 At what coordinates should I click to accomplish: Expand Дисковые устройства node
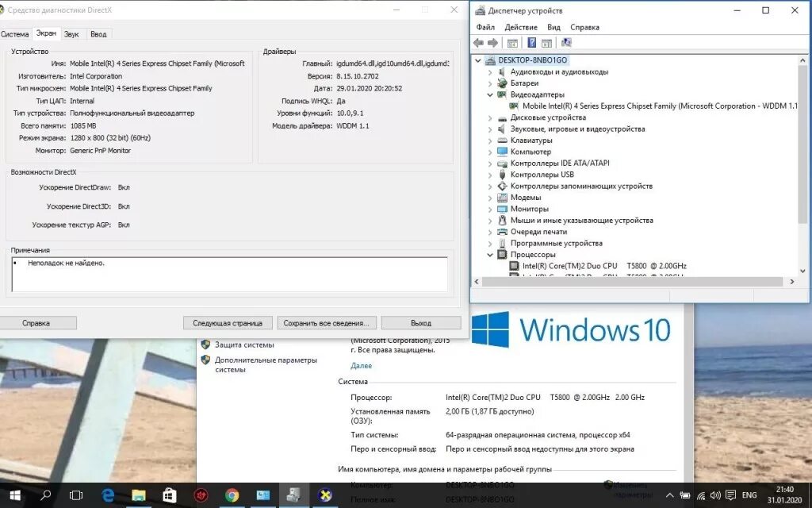click(x=490, y=117)
